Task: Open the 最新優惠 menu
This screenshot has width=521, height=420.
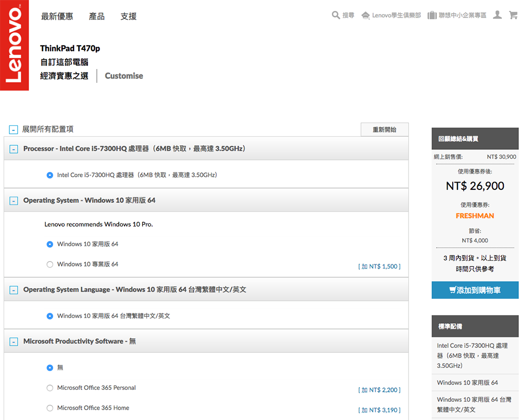Action: pyautogui.click(x=57, y=17)
